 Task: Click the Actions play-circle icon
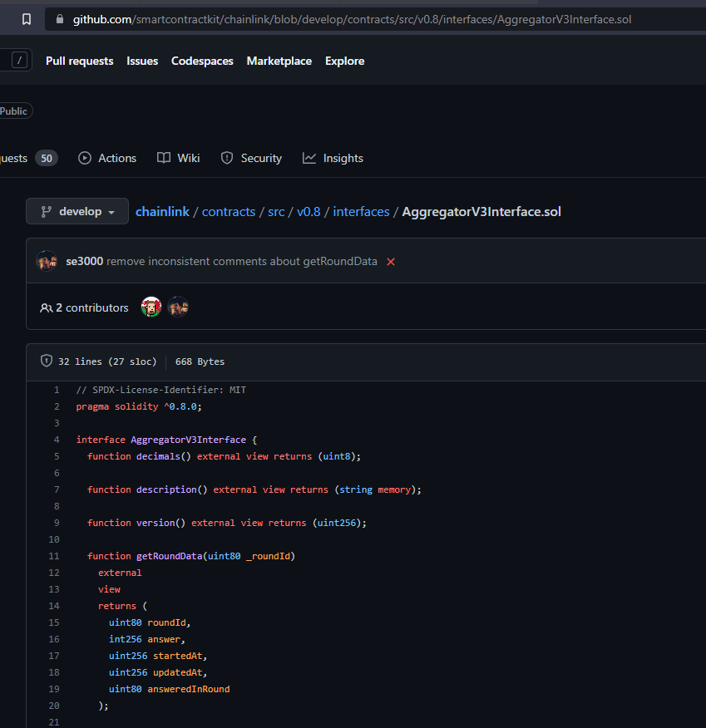pos(85,159)
